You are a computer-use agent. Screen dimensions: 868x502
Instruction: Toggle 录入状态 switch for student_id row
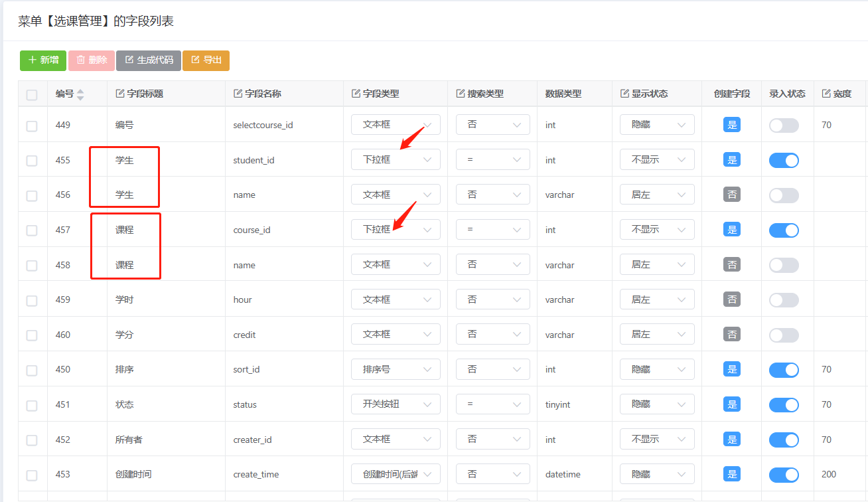(x=784, y=160)
